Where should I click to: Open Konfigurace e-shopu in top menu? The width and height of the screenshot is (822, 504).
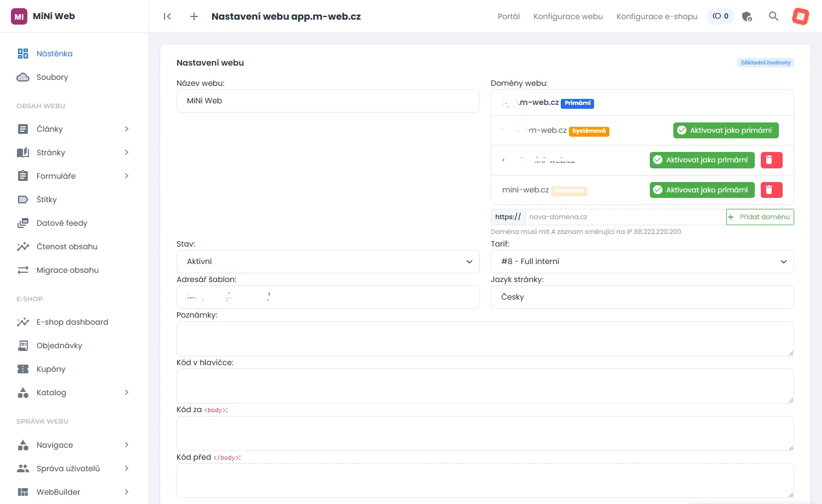[x=657, y=16]
